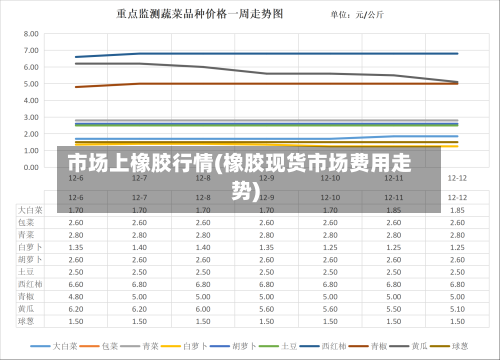Select the 青椒 row header in table
This screenshot has height=360, width=500.
[x=26, y=297]
